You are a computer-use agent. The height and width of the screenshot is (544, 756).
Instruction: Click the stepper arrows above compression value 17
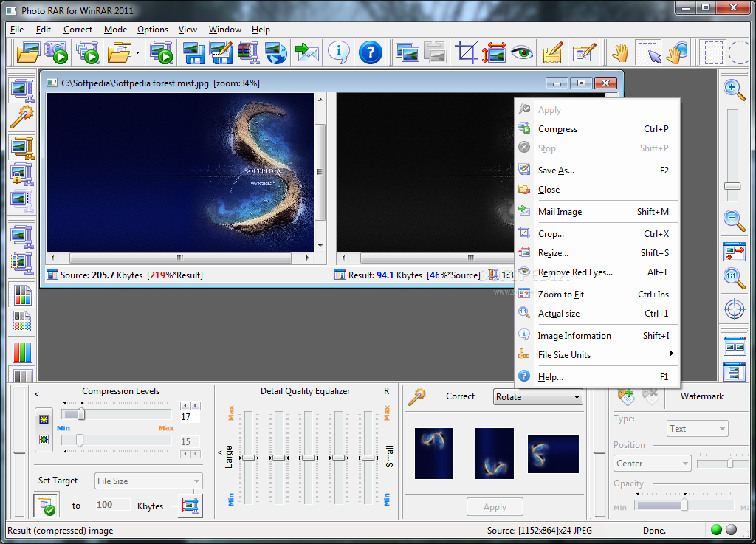pyautogui.click(x=190, y=406)
